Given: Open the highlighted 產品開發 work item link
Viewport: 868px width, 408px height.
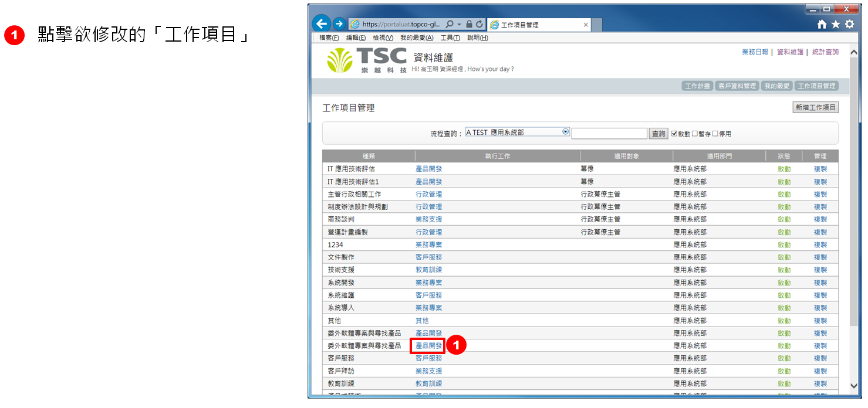Looking at the screenshot, I should 428,346.
